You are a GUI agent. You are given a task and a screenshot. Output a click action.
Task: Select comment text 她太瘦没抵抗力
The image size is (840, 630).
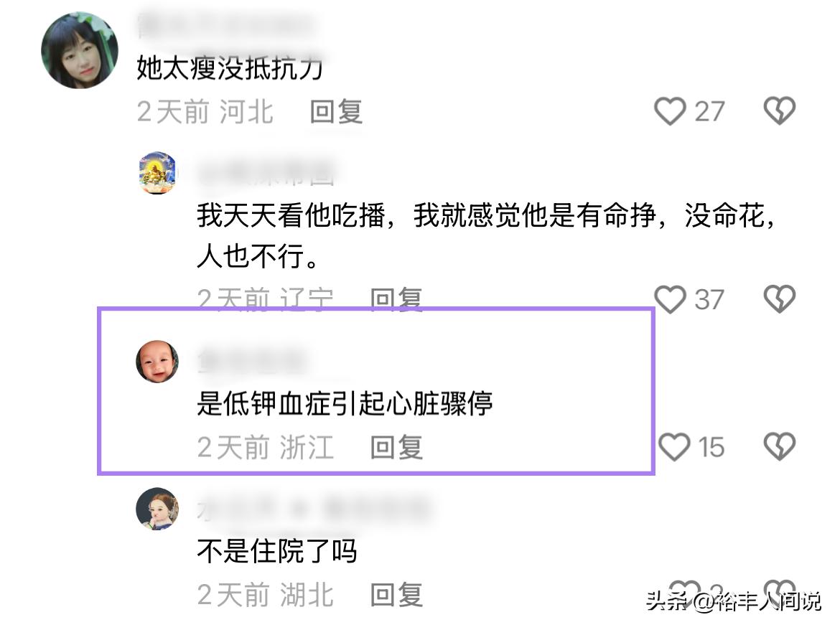[230, 68]
